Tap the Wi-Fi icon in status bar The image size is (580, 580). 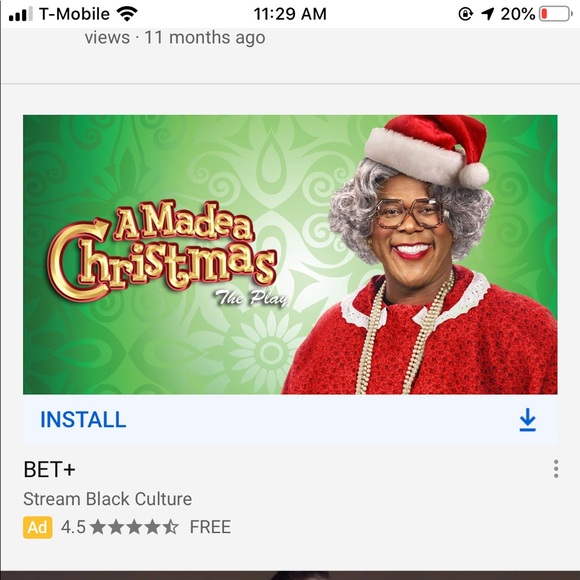[x=127, y=14]
